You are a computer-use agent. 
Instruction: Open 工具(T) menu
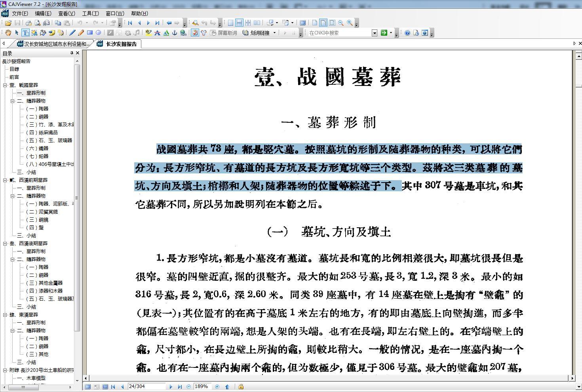[x=90, y=13]
